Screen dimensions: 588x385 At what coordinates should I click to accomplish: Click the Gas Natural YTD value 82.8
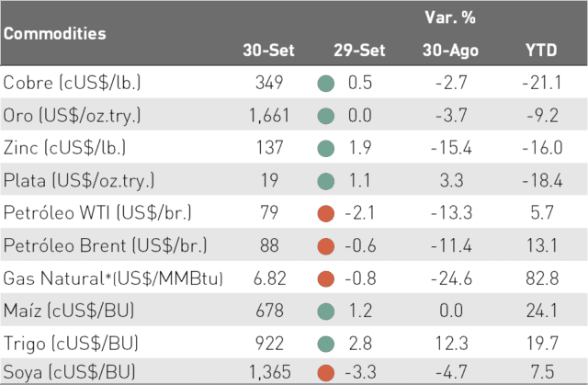point(542,278)
